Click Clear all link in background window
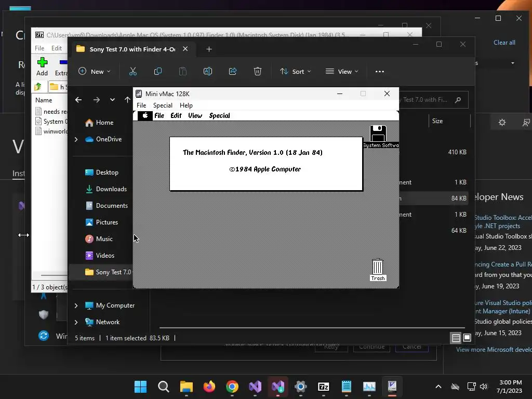This screenshot has height=399, width=532. pyautogui.click(x=504, y=43)
